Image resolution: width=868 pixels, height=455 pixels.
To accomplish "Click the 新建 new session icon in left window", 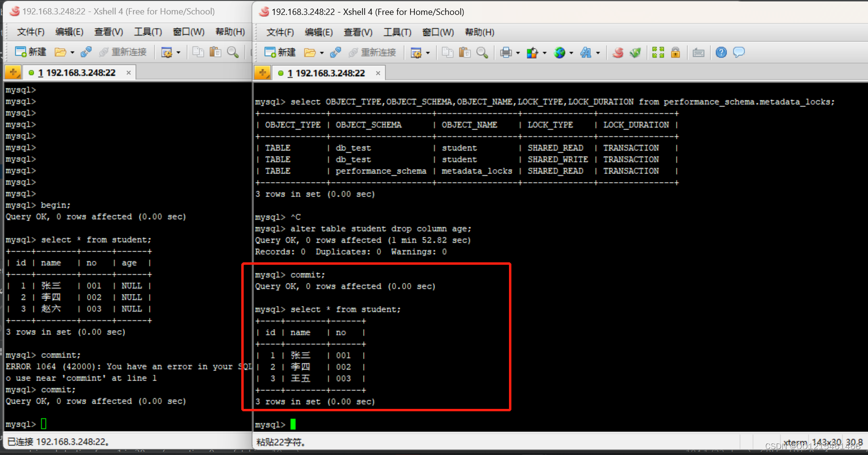I will coord(30,52).
